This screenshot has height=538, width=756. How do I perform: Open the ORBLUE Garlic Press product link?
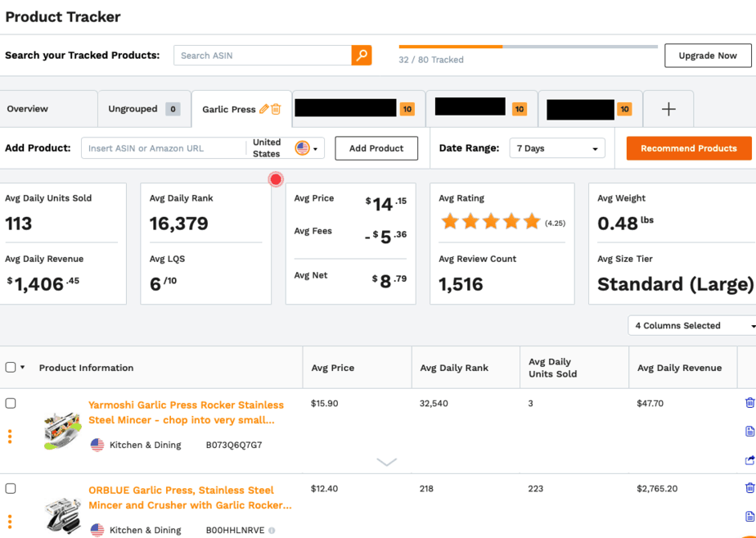[190, 498]
